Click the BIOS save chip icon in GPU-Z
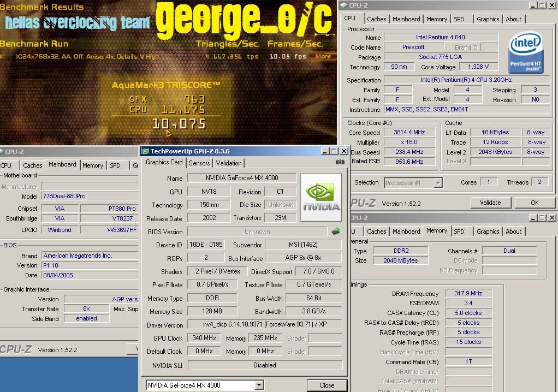558x392 pixels. (x=336, y=231)
